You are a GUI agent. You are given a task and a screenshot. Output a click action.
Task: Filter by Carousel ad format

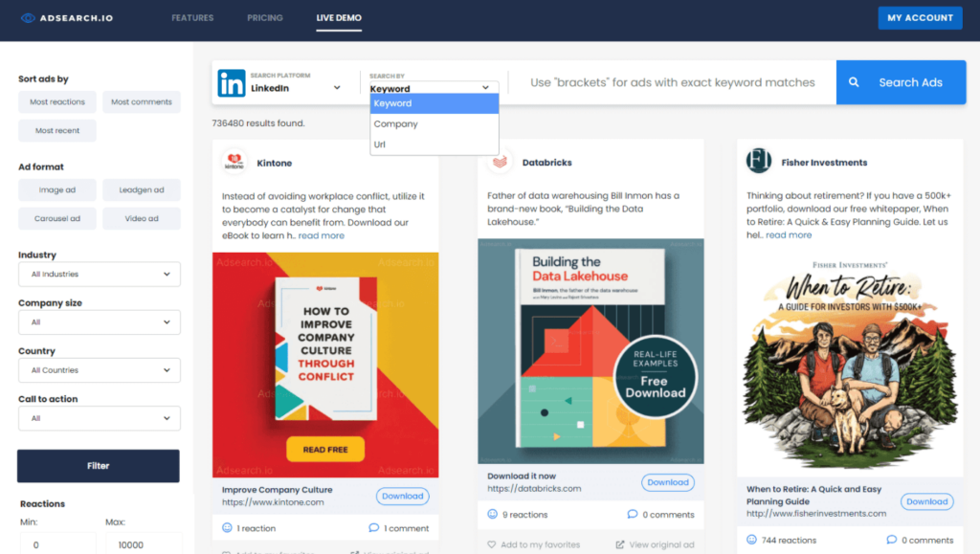pos(56,218)
